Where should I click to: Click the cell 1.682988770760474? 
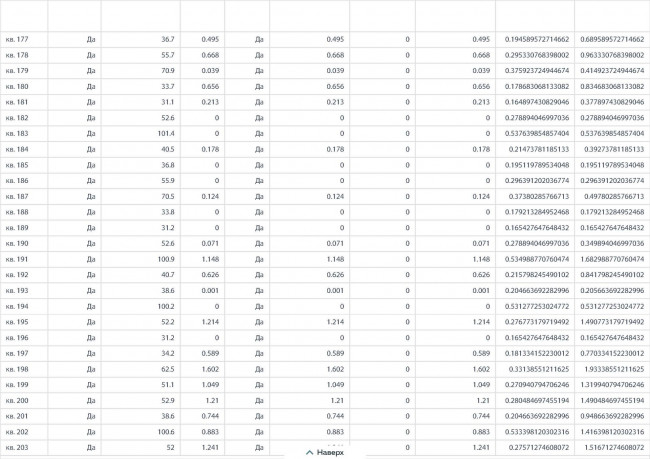612,259
